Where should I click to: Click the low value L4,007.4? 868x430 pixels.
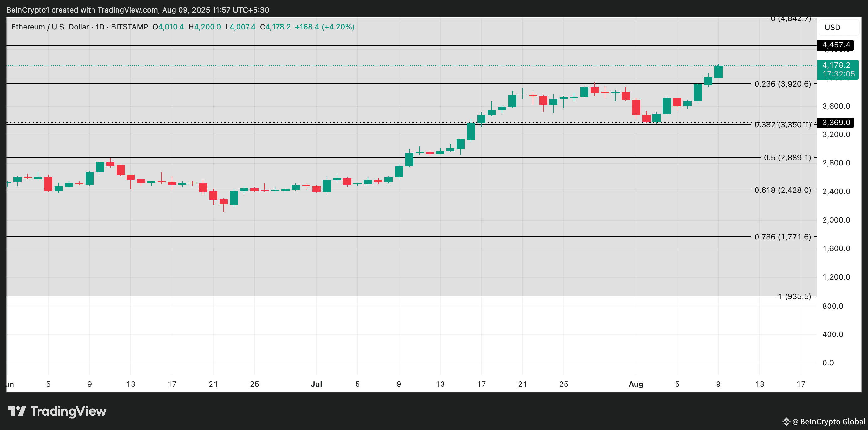point(240,27)
